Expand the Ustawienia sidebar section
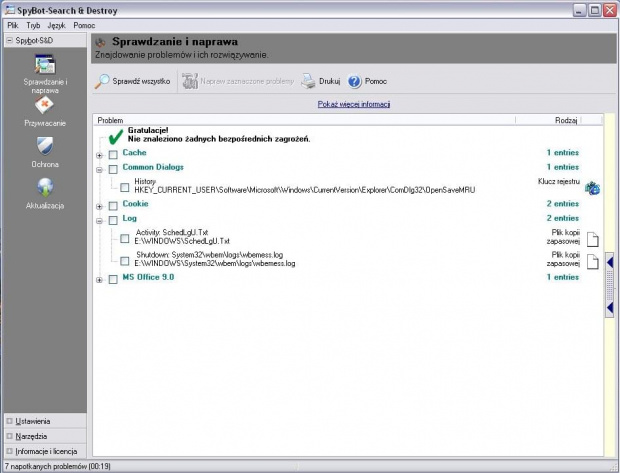 coord(9,421)
